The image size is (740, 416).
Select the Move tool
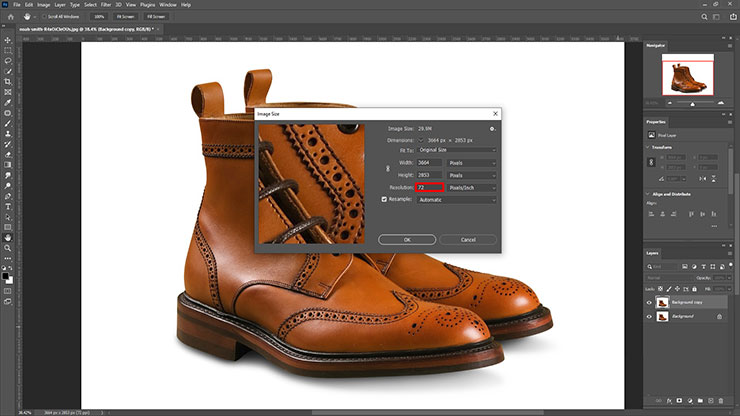click(8, 39)
